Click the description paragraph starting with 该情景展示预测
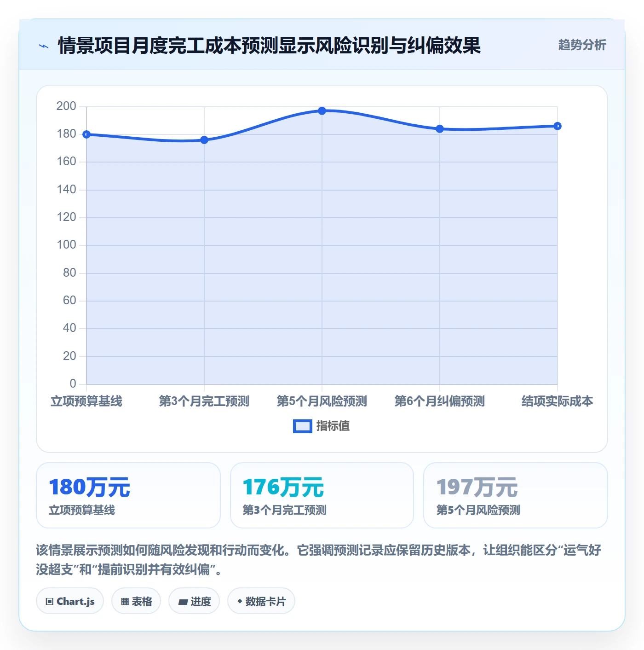The height and width of the screenshot is (650, 644). click(318, 560)
